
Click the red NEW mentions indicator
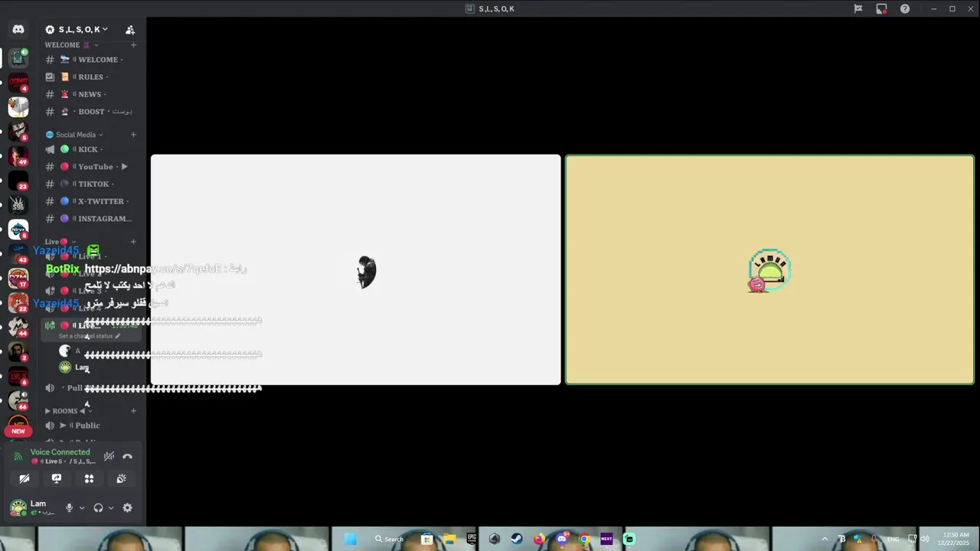point(18,431)
